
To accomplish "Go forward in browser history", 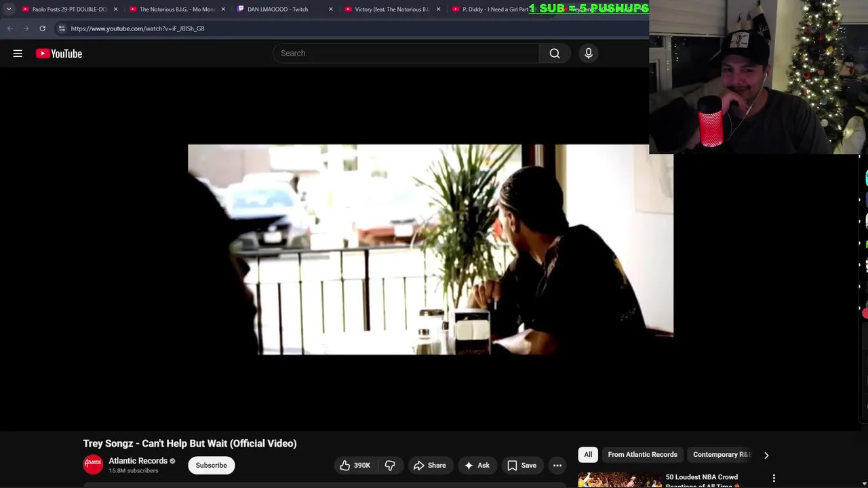I will [x=26, y=28].
